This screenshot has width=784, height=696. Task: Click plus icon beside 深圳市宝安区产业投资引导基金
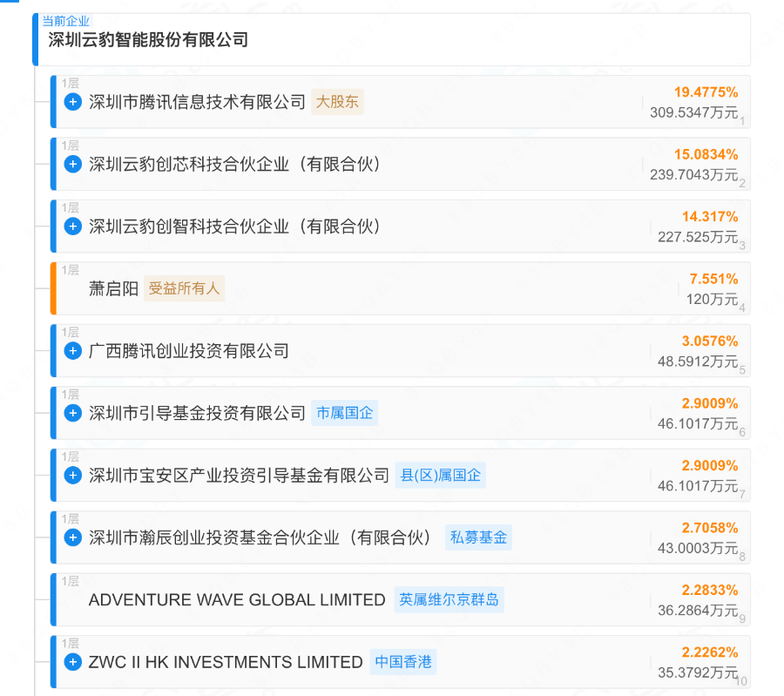pos(73,476)
